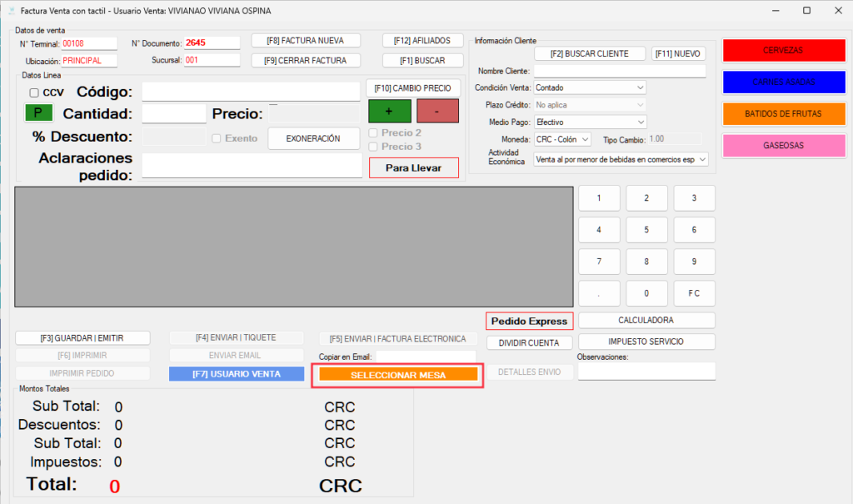Open the Moneda currency dropdown
This screenshot has height=504, width=853.
(x=563, y=139)
